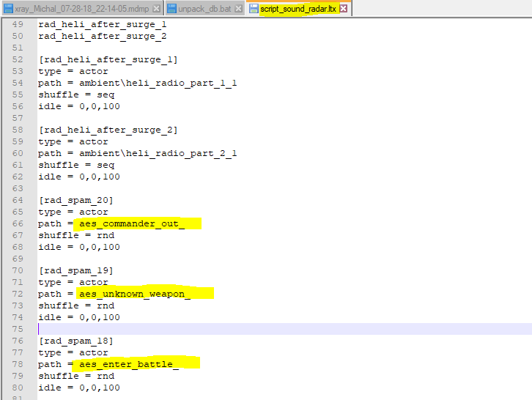
Task: Click 'rad_heli_after_surge_1' on line 49
Action: 103,24
